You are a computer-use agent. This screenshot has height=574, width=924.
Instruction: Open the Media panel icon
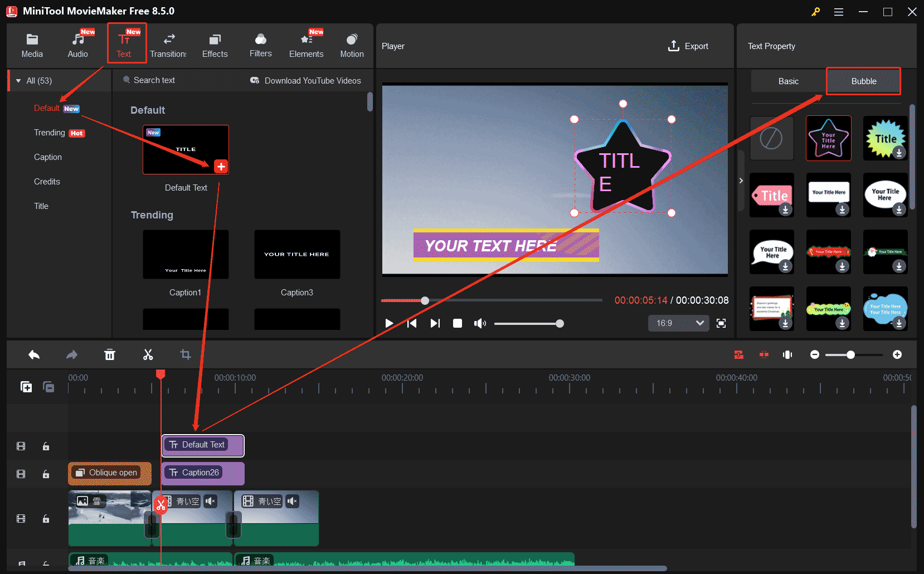32,45
